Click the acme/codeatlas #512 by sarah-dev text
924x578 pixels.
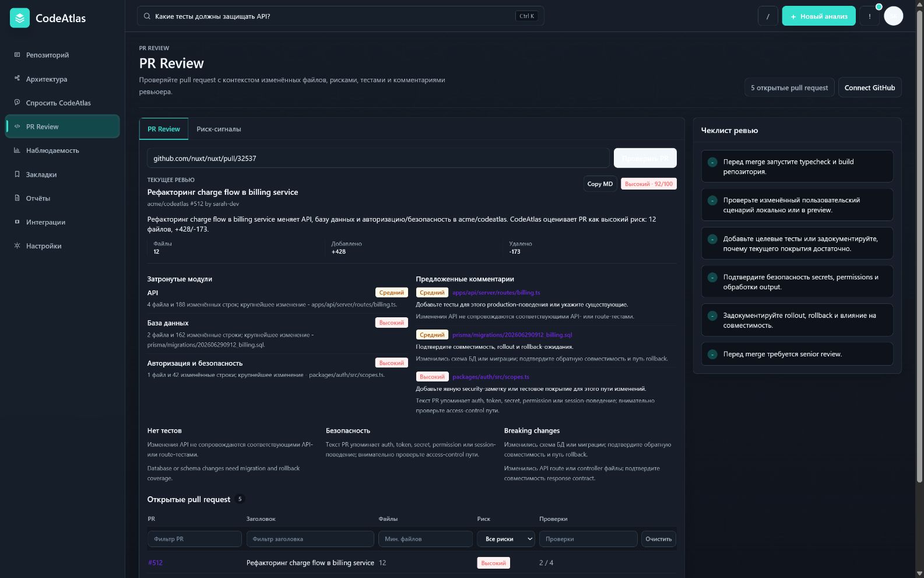point(193,204)
